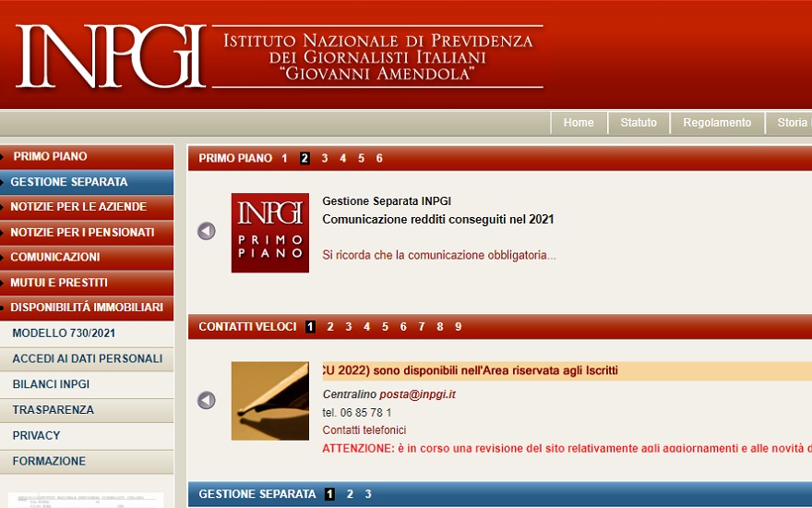This screenshot has height=508, width=812.
Task: Open the Formazione page
Action: (87, 461)
